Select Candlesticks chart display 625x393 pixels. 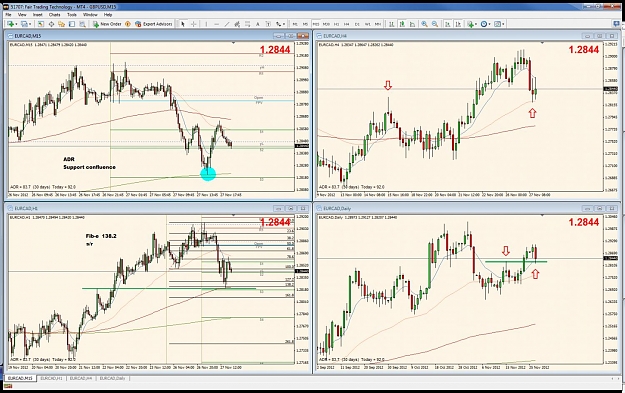402,24
